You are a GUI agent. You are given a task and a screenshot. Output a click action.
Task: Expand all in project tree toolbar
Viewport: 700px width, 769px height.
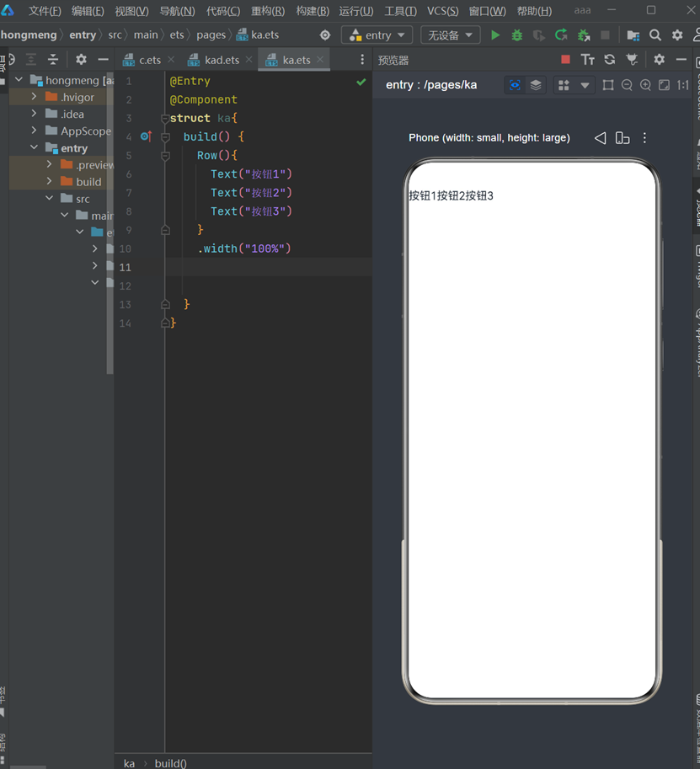point(31,60)
